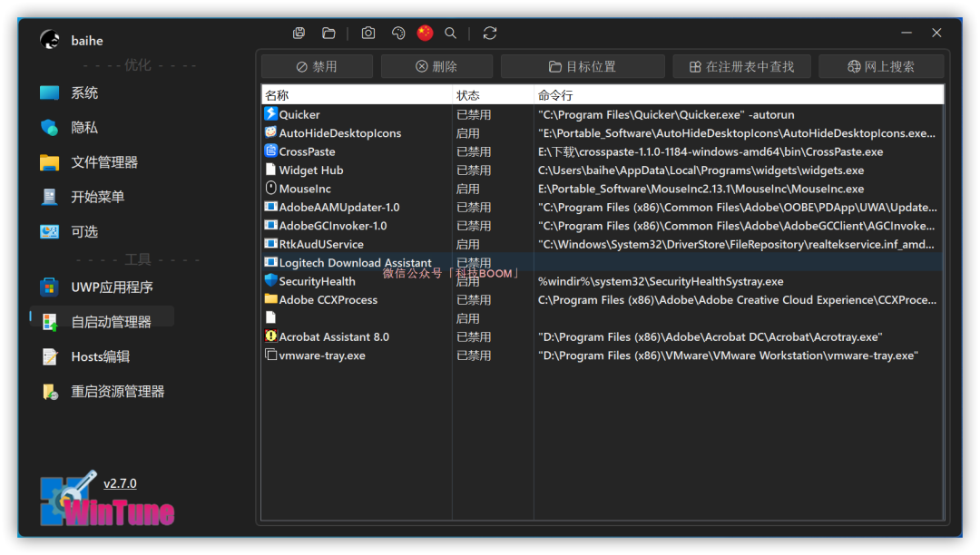Select Adobe CCXProcess entry
The width and height of the screenshot is (980, 555).
pos(603,299)
